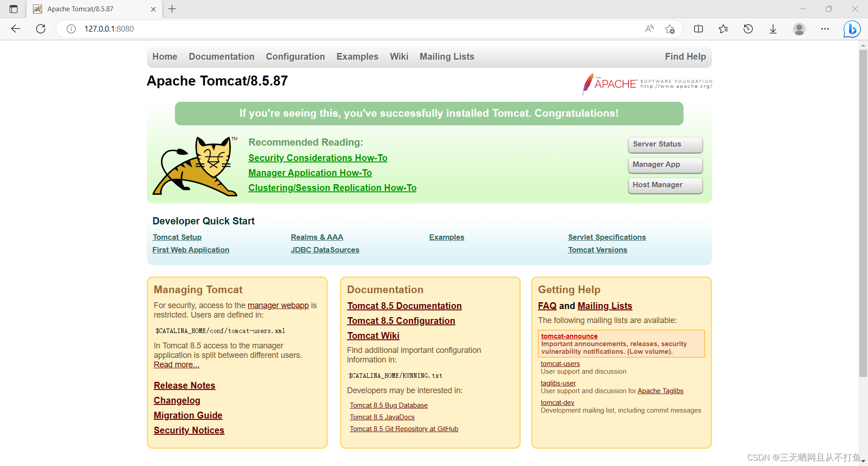
Task: Open the FAQ link under Getting Help
Action: pos(547,306)
